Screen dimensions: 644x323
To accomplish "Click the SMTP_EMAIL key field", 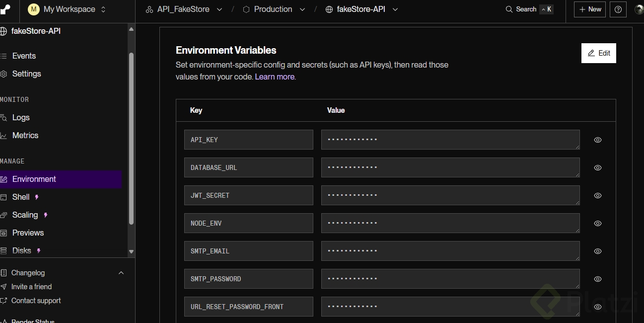I will (248, 251).
